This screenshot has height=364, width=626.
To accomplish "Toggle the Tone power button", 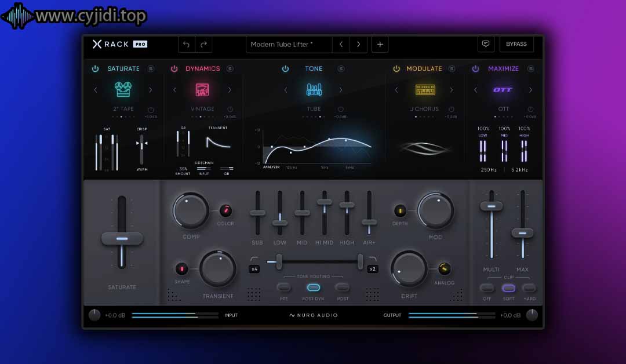I will (285, 68).
